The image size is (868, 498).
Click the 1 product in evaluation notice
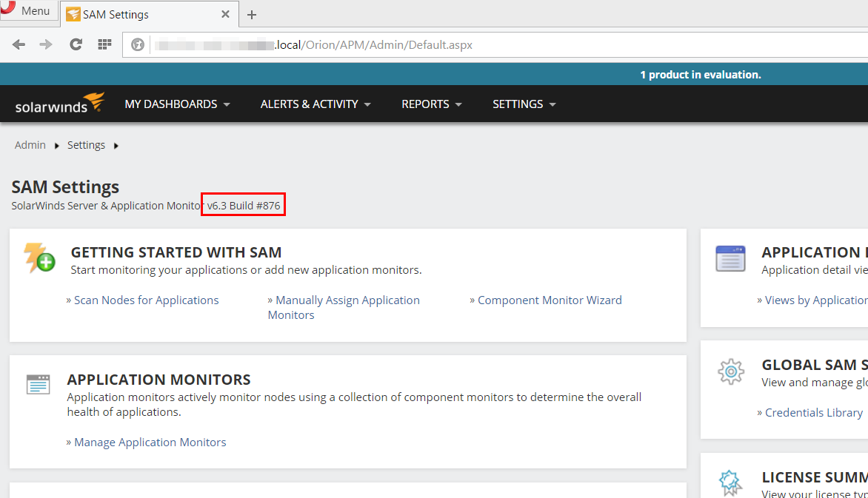coord(701,75)
